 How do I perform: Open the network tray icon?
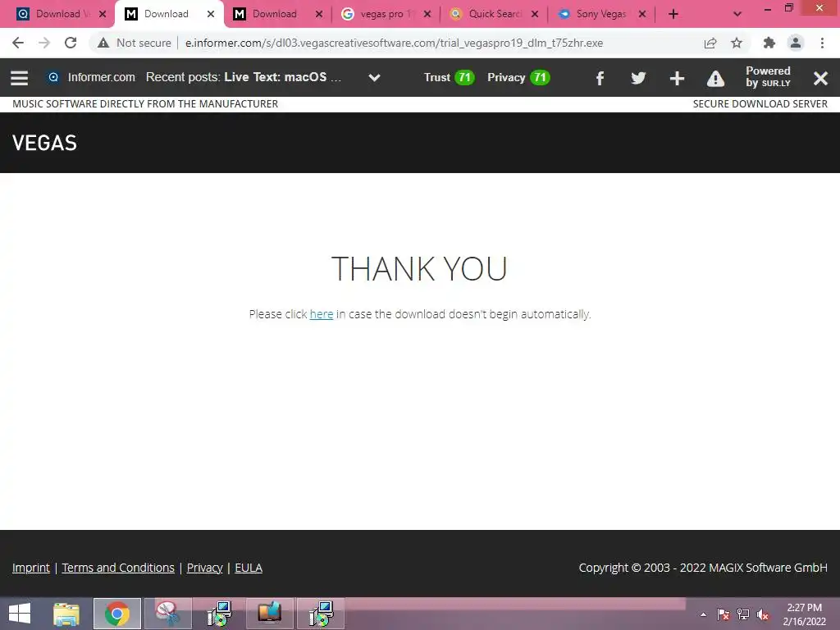coord(743,614)
